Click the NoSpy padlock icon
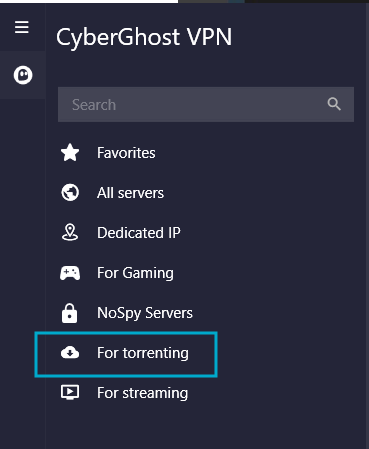The width and height of the screenshot is (369, 449). [70, 313]
